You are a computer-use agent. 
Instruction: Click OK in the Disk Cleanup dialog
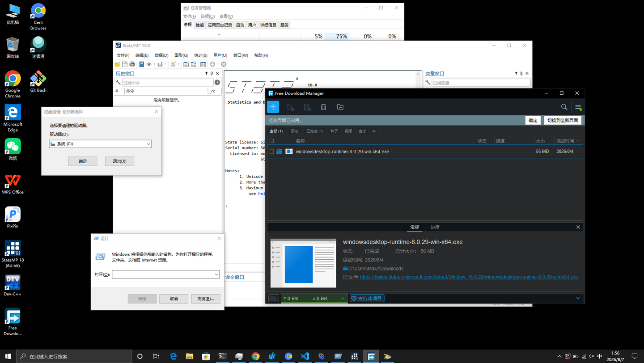83,161
